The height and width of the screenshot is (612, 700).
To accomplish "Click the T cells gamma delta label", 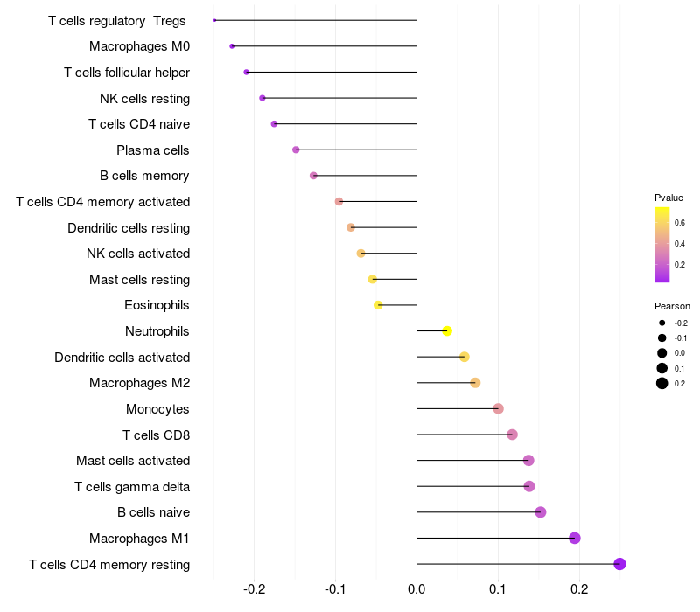I will tap(132, 486).
